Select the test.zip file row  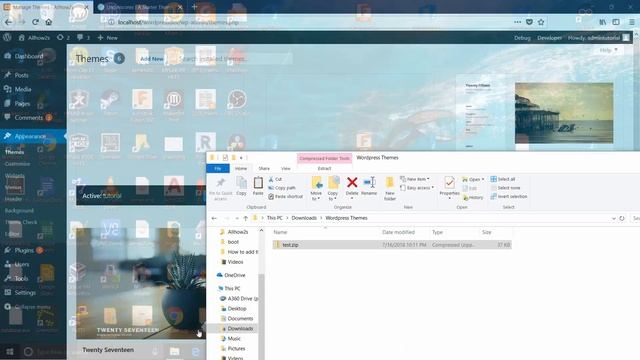(x=391, y=245)
